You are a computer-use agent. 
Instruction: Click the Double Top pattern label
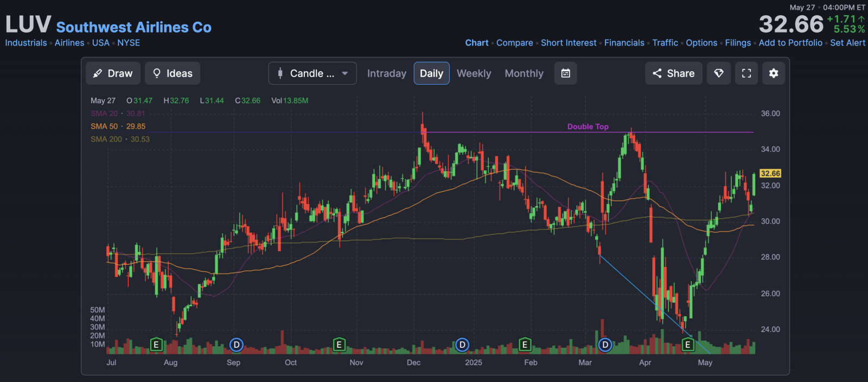pos(588,126)
